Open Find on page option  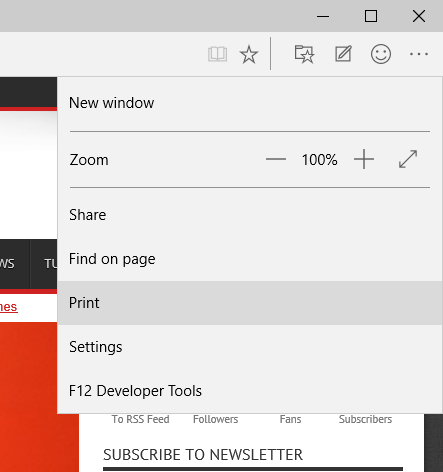tap(250, 259)
